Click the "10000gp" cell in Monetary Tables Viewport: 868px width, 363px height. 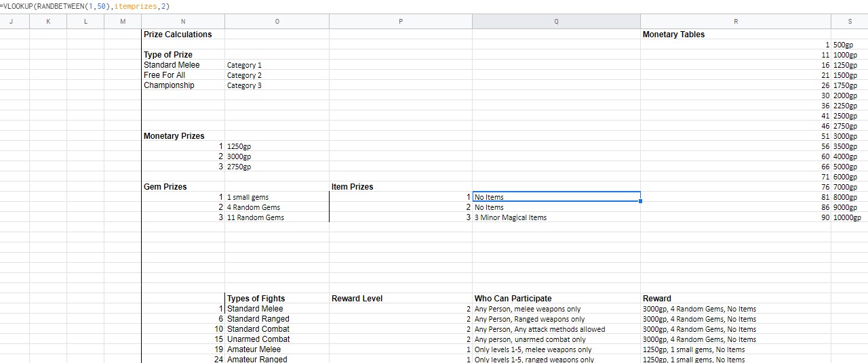[846, 218]
